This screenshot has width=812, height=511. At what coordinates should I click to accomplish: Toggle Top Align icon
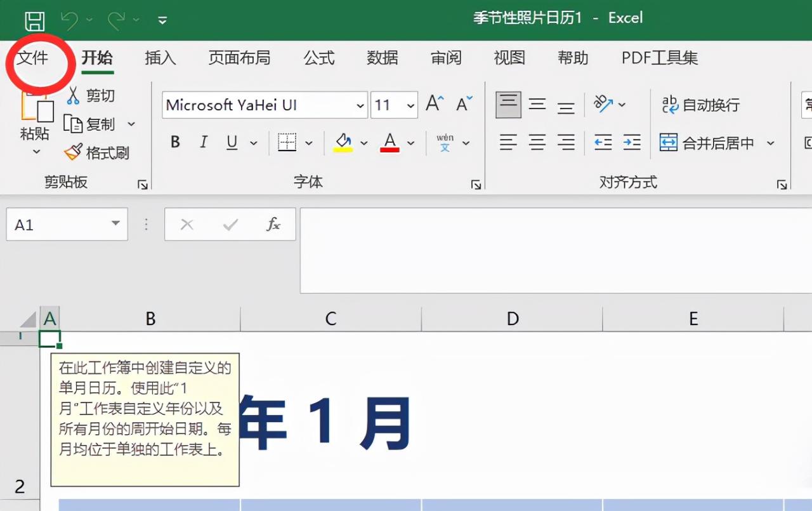(508, 105)
